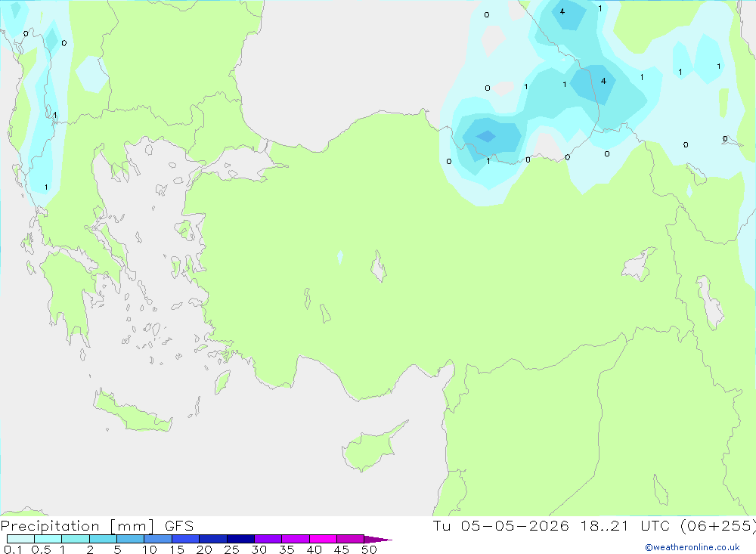
Task: Open the weatheronline.co.uk copyright link
Action: point(692,547)
